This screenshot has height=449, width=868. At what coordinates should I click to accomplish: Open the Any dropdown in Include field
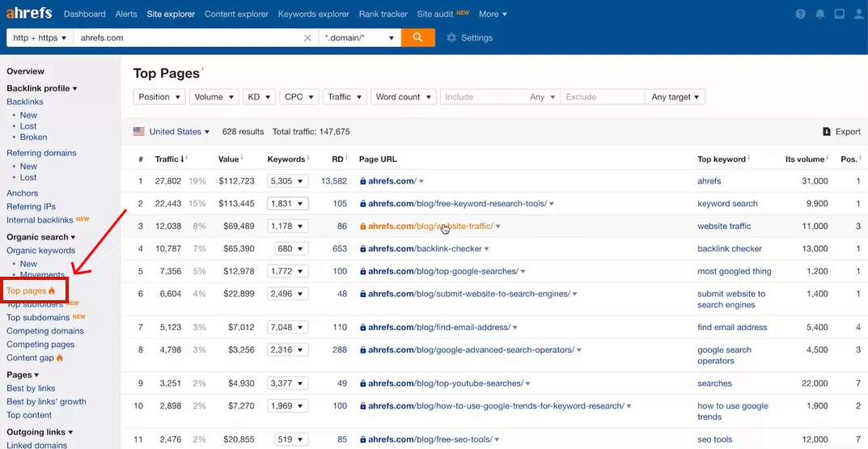point(542,97)
